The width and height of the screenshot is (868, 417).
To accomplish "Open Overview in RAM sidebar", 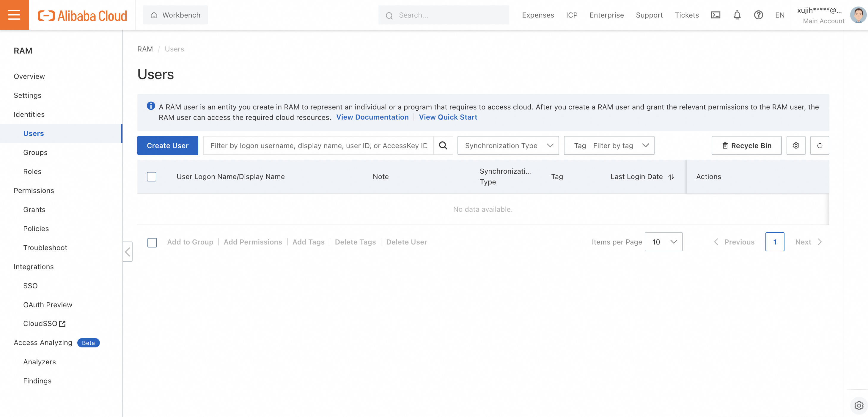I will pyautogui.click(x=29, y=76).
